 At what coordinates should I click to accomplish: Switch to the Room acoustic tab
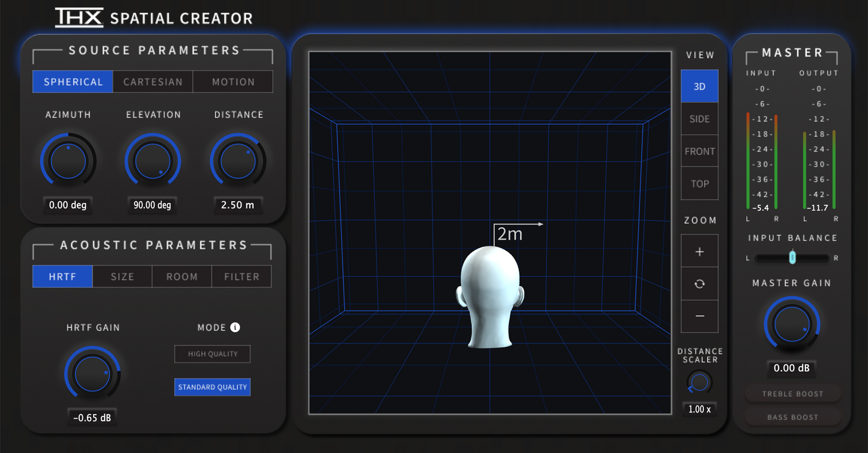click(x=181, y=276)
